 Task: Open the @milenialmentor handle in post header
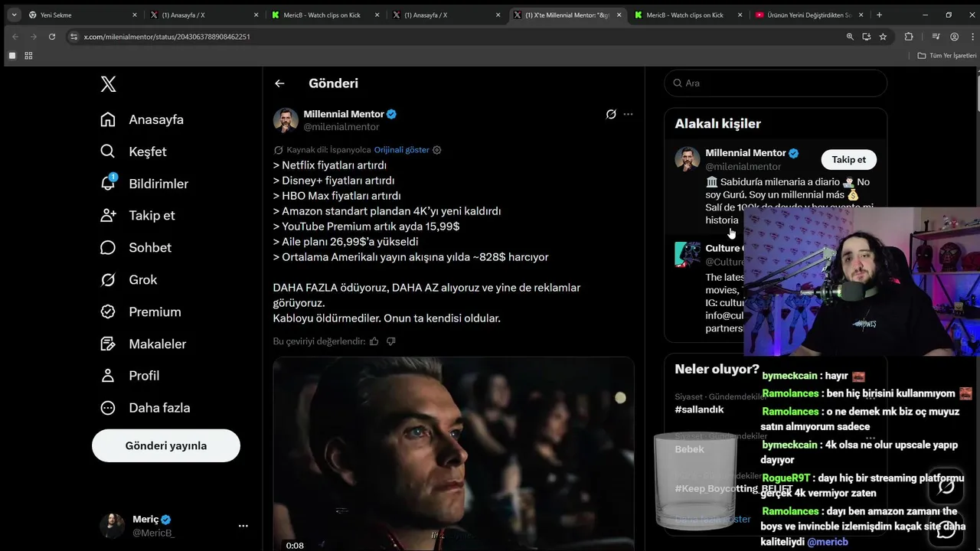click(341, 127)
